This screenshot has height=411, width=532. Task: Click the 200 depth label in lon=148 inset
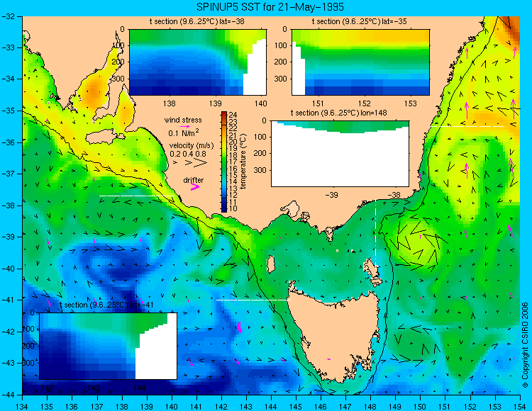(261, 153)
